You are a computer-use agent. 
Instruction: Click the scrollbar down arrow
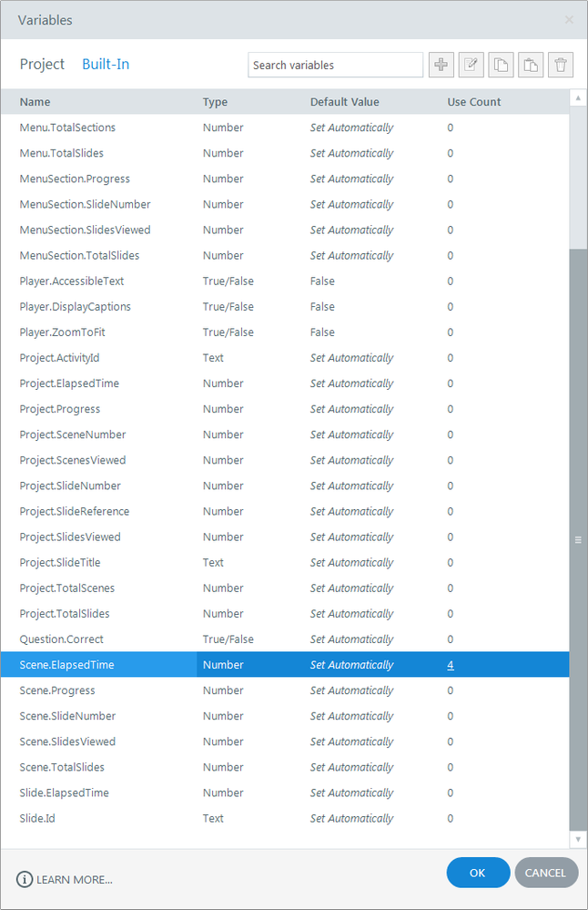point(578,839)
